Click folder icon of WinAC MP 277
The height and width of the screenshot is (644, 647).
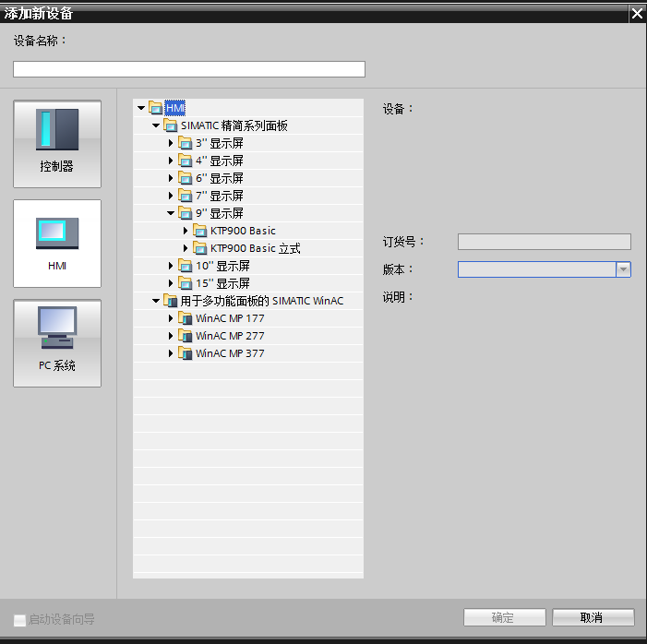[186, 336]
